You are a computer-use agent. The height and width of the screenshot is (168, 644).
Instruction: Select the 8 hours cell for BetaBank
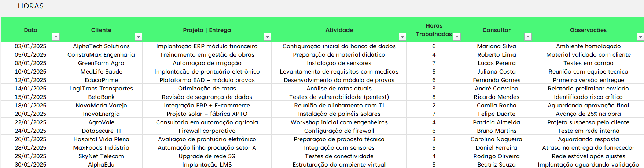[x=434, y=97]
